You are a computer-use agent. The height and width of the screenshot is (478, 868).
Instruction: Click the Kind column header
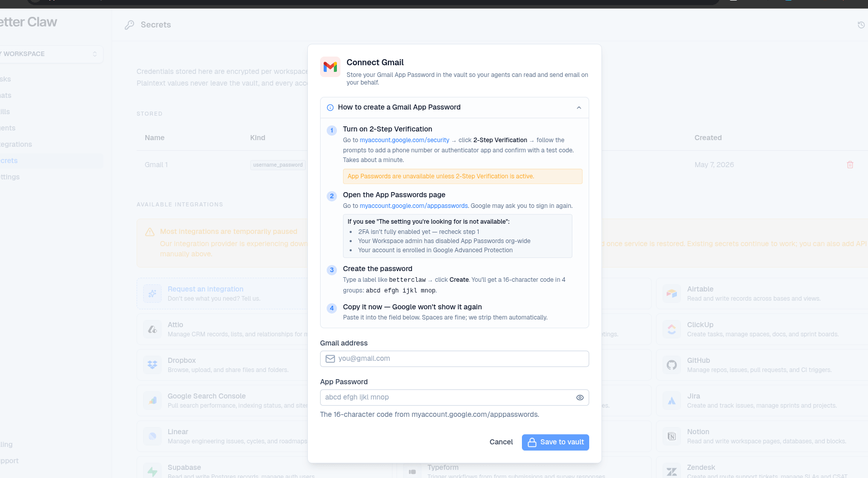pyautogui.click(x=257, y=138)
